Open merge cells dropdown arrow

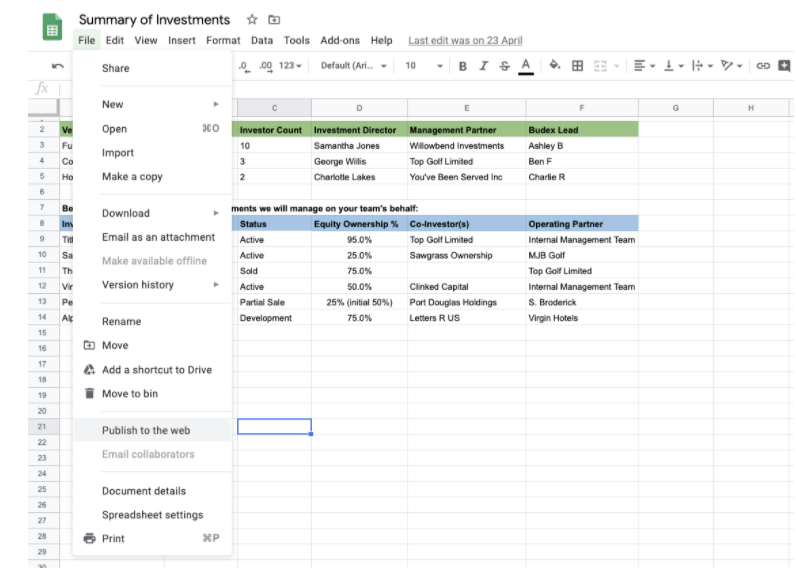point(617,66)
